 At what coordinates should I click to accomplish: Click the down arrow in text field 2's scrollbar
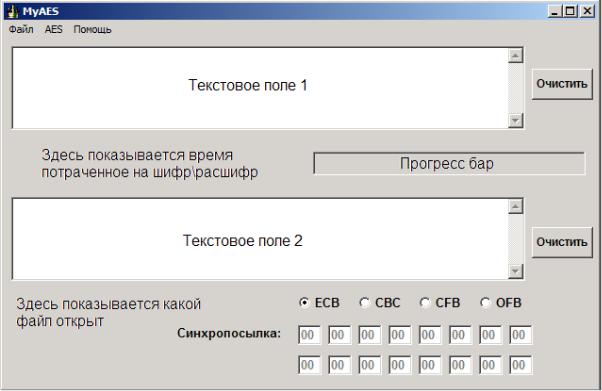tap(515, 272)
